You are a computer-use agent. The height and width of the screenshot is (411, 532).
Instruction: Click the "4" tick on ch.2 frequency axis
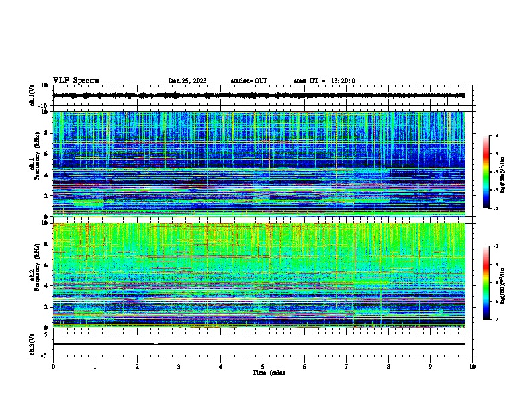(46, 286)
